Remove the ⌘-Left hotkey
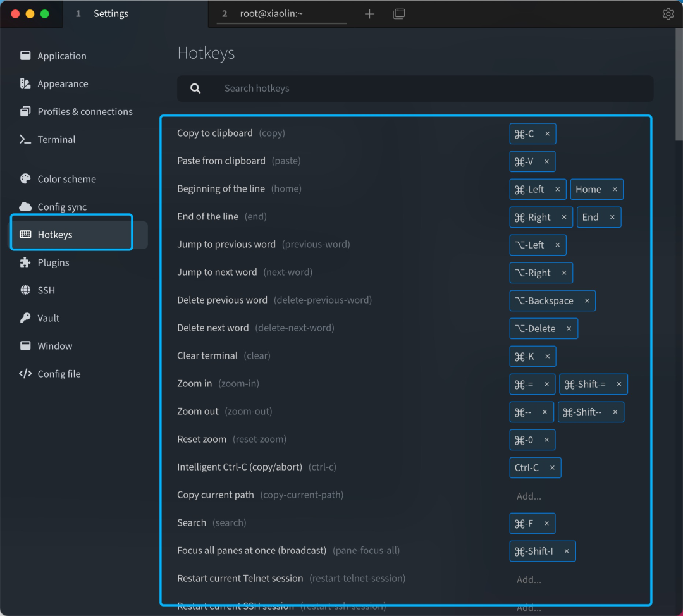 click(x=558, y=190)
